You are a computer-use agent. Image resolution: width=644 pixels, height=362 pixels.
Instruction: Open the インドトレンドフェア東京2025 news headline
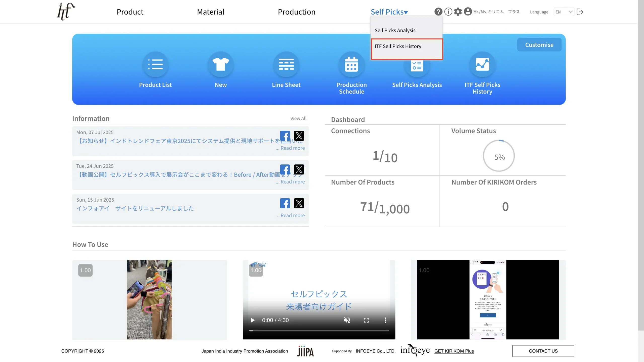[x=190, y=141]
